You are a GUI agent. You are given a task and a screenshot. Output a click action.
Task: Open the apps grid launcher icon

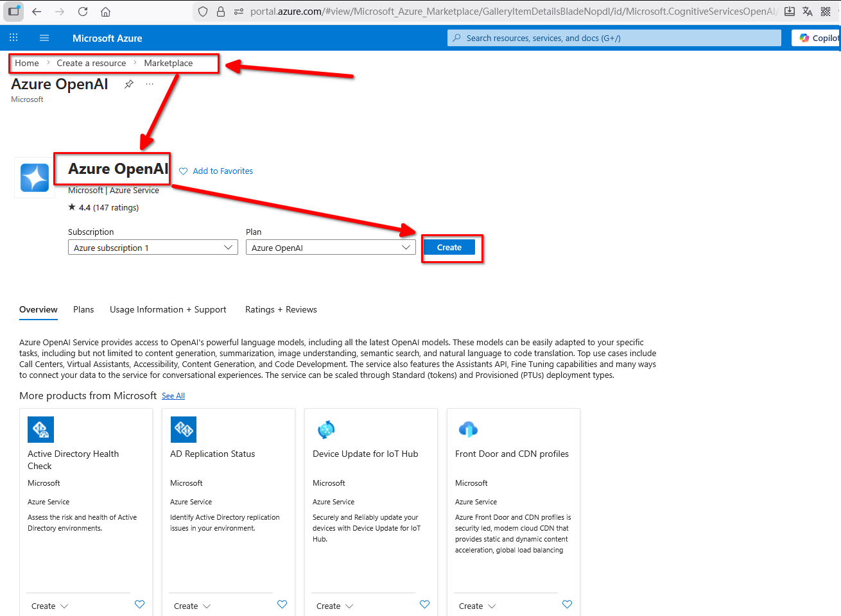[13, 38]
